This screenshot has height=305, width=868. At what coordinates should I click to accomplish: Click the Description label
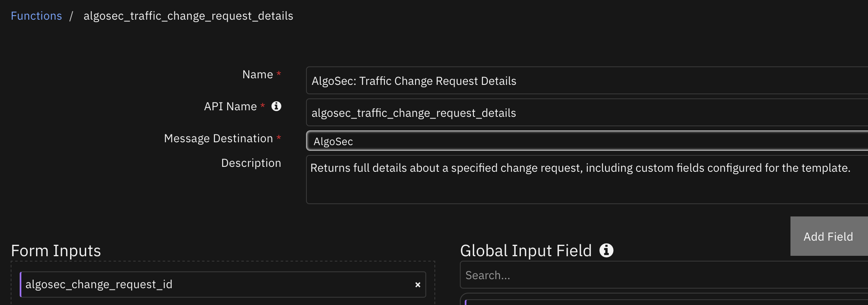[x=251, y=163]
